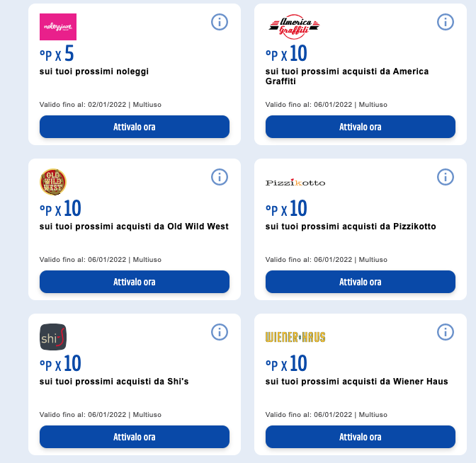
Task: Click the Wiener Haus logo
Action: (295, 337)
